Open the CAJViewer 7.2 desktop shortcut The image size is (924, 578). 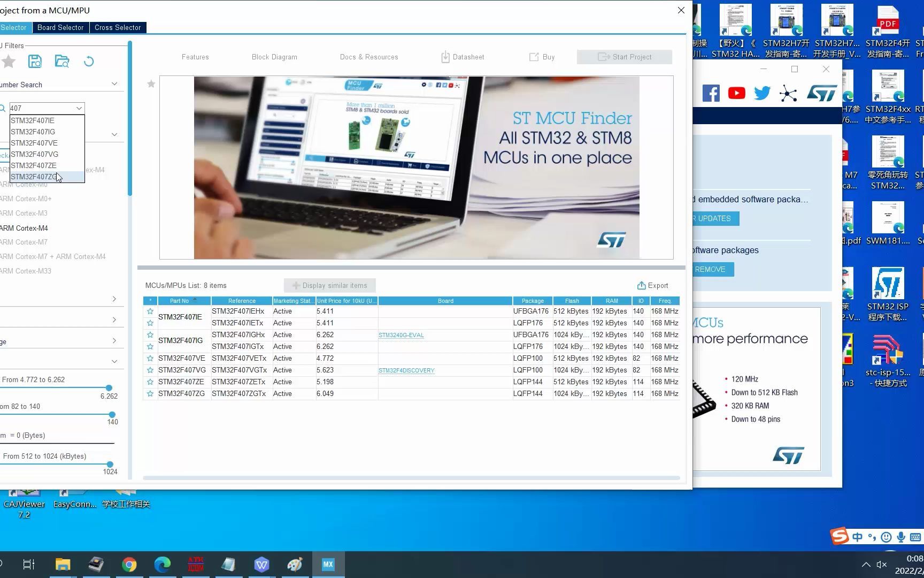(x=24, y=504)
